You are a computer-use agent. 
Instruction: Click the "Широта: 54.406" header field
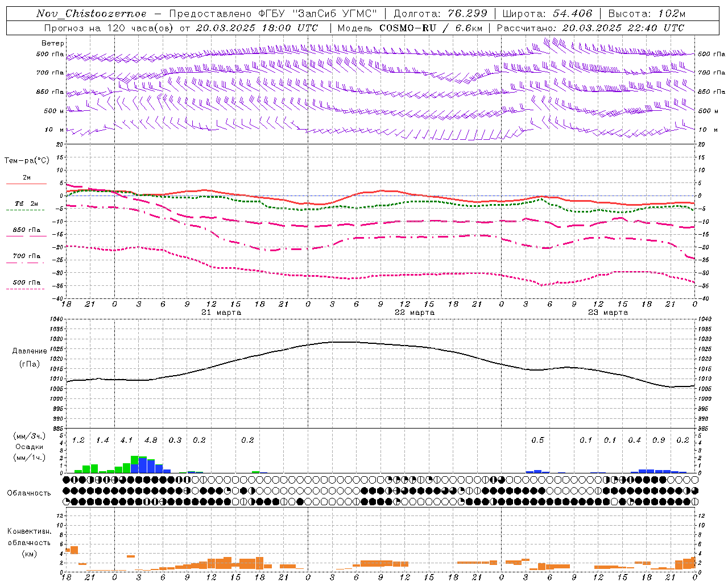tap(547, 14)
